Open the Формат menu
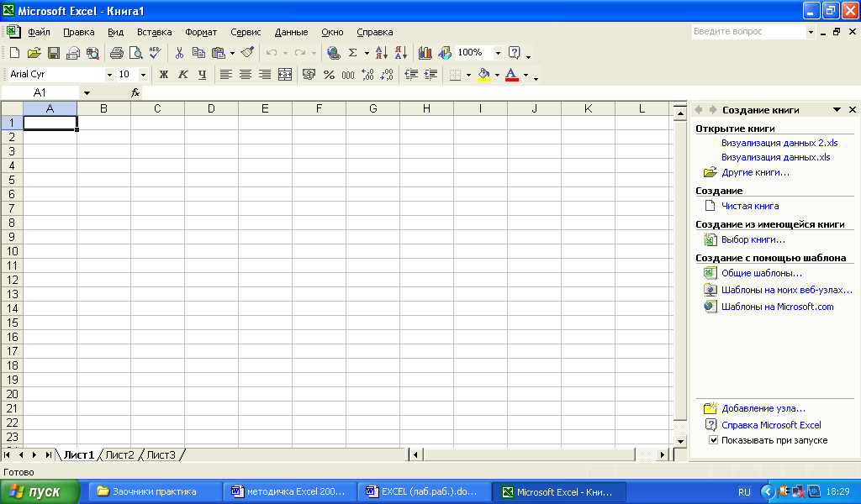The width and height of the screenshot is (861, 504). point(201,32)
